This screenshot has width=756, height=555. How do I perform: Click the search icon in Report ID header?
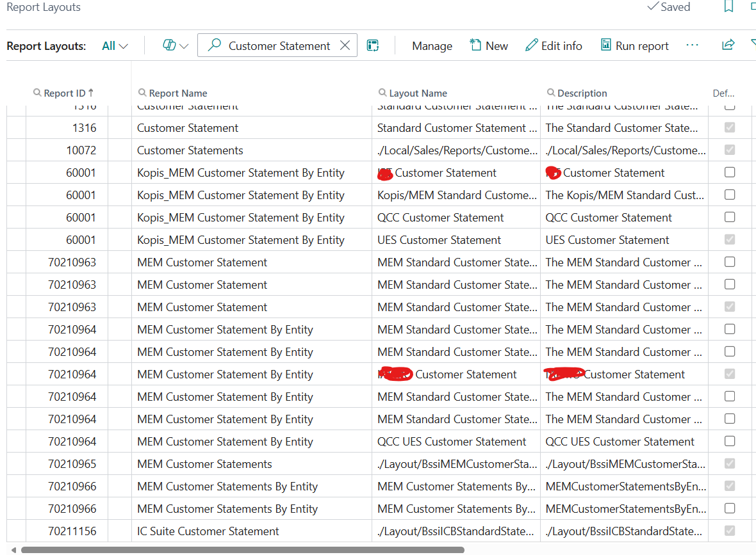point(37,92)
